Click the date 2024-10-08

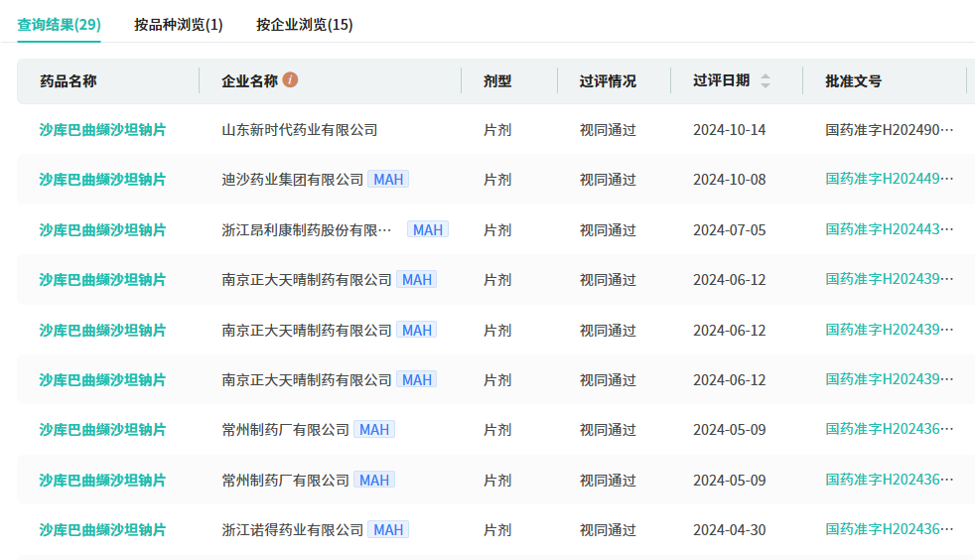730,180
